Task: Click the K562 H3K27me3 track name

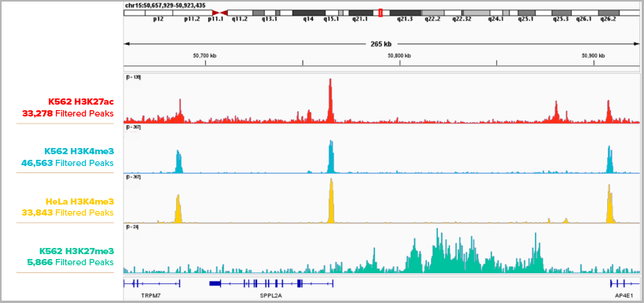Action: 77,251
